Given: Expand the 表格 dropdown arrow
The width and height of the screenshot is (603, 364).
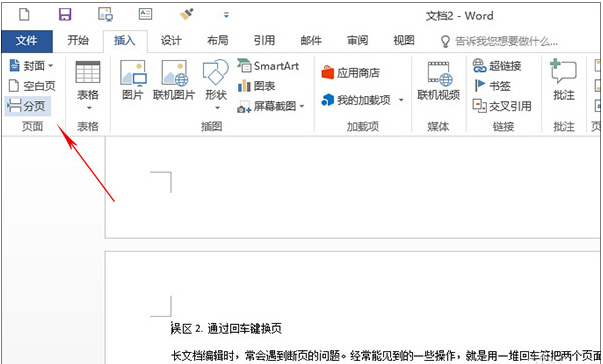Looking at the screenshot, I should point(89,108).
